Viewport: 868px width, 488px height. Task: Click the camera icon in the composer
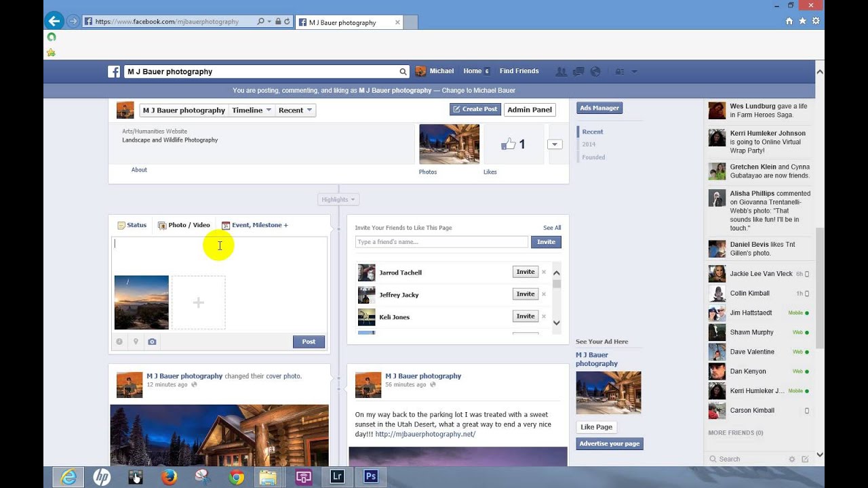pyautogui.click(x=152, y=342)
